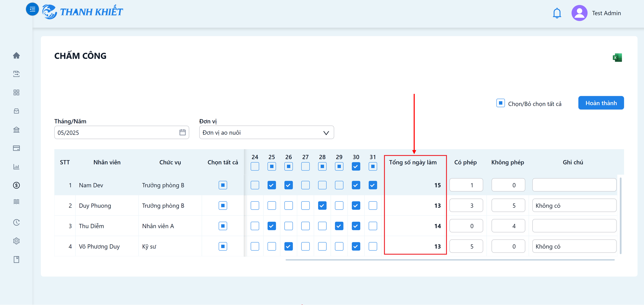Uncheck the day 30 column header checkbox
The image size is (644, 305).
pos(356,167)
